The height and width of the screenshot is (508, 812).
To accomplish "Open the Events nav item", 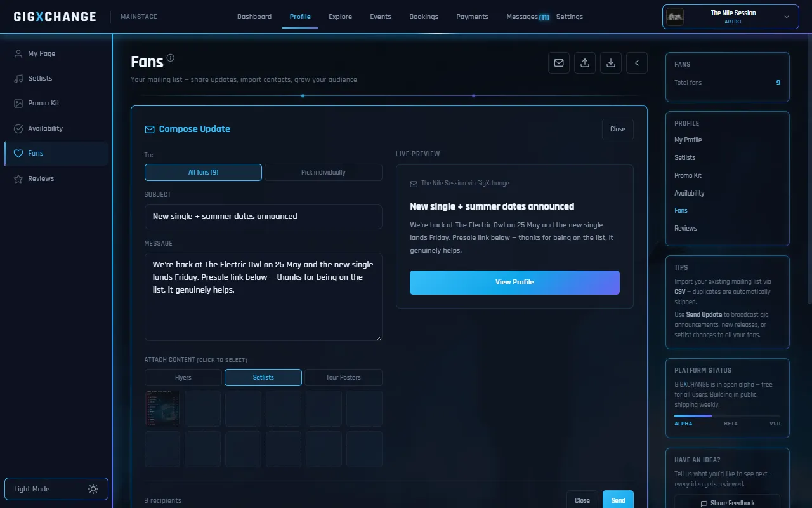I will click(381, 17).
